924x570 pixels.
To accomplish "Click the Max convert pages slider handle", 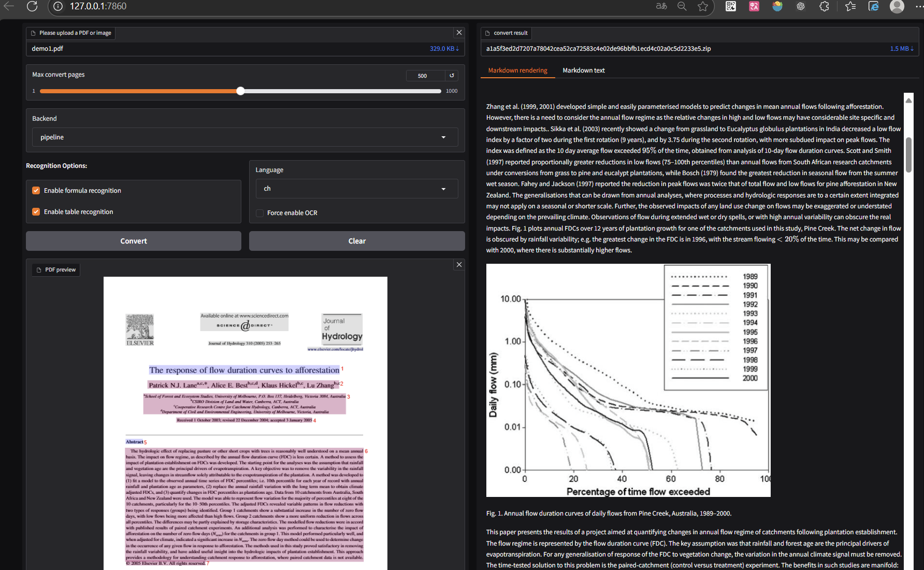I will coord(240,91).
